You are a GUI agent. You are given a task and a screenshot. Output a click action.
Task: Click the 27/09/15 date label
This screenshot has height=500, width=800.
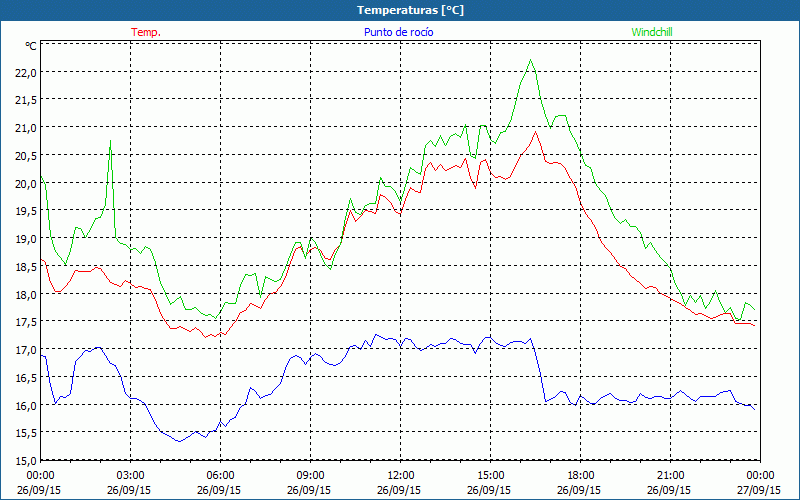point(760,491)
